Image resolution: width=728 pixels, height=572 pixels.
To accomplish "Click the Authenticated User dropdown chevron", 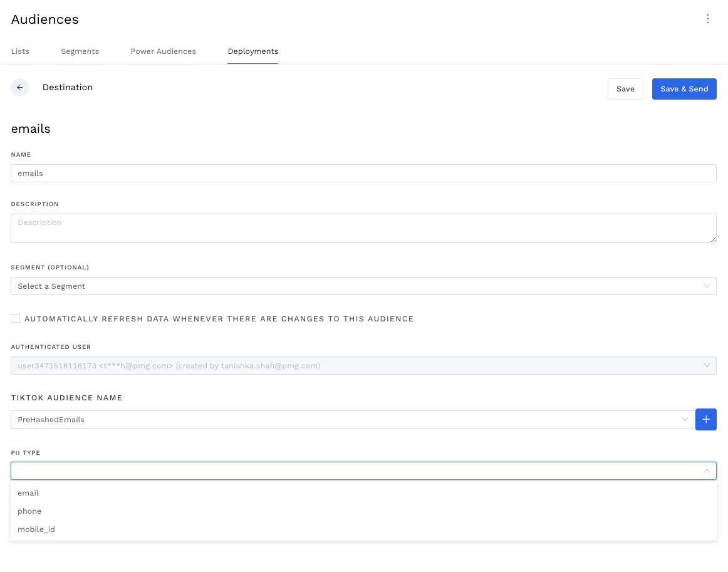I will [707, 365].
